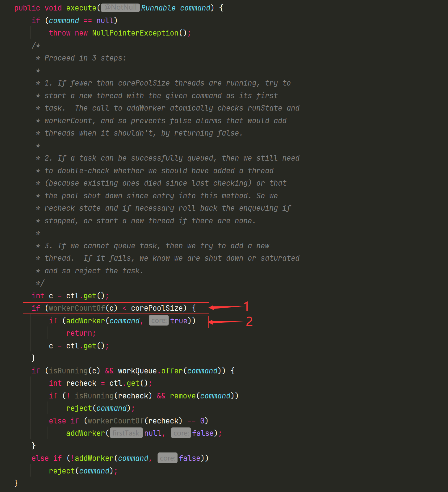Click "double-check" word in the comment

point(83,171)
